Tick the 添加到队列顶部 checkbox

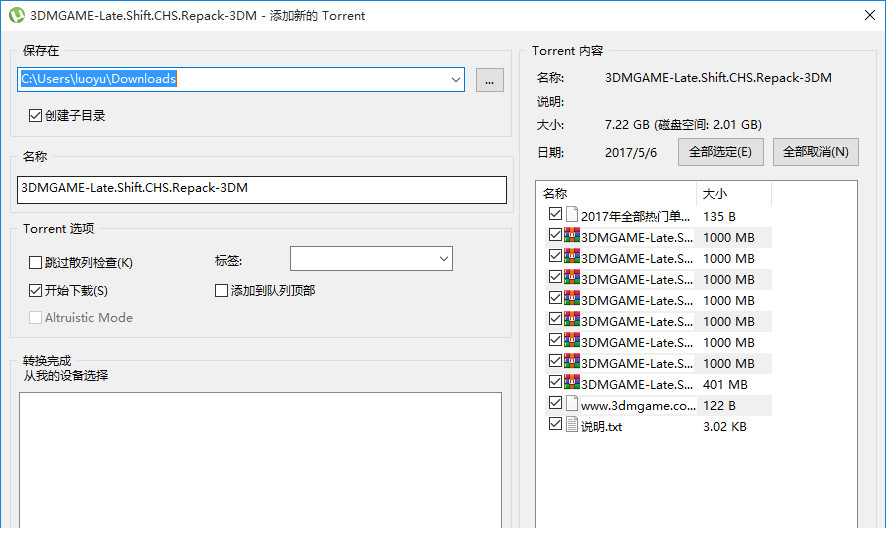(x=222, y=290)
